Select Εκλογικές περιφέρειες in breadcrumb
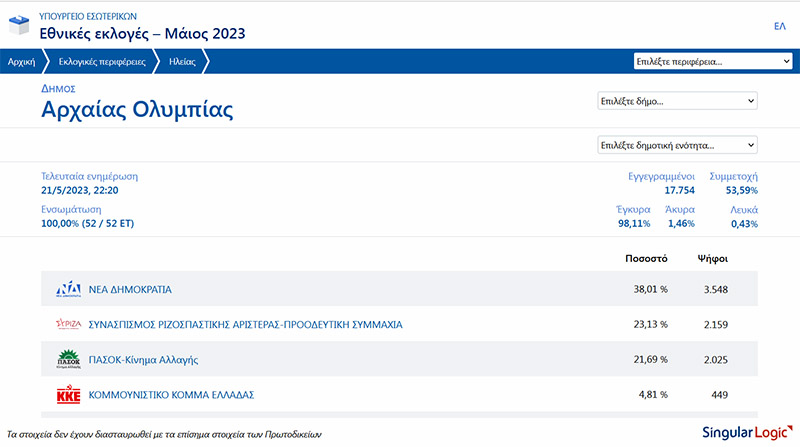The image size is (800, 447). [x=95, y=62]
